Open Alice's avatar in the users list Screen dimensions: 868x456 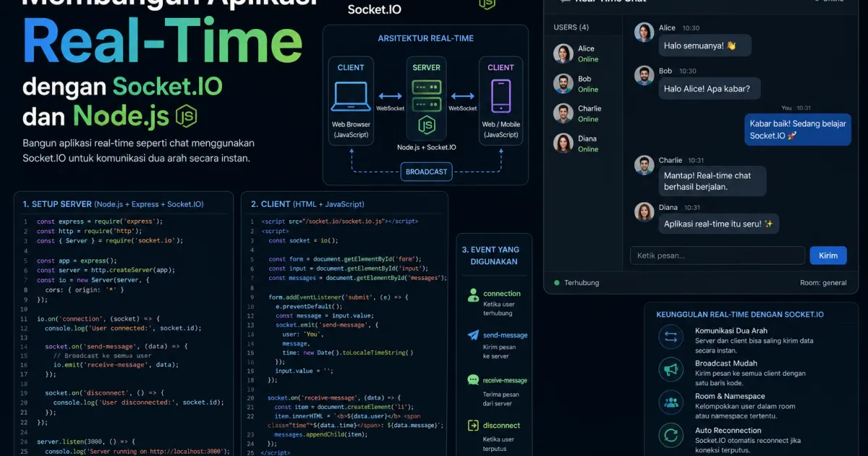tap(563, 54)
